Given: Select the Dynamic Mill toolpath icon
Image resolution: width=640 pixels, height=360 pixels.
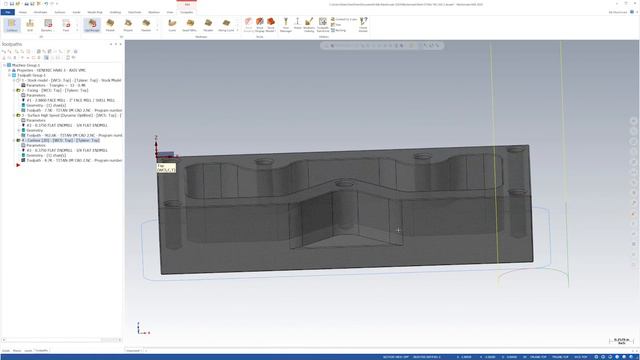Looking at the screenshot, I should (x=47, y=25).
